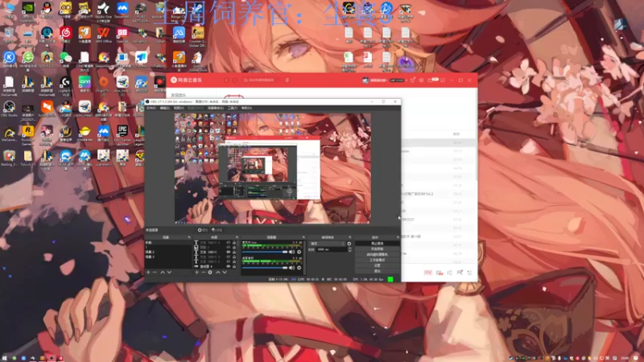Open 麦克风/Aux audio settings gear

tap(299, 252)
